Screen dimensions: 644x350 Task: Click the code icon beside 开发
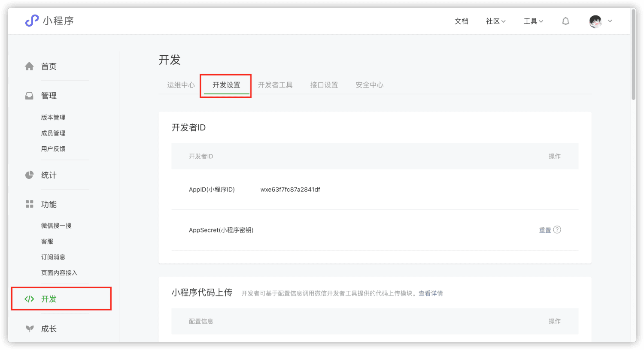click(29, 299)
